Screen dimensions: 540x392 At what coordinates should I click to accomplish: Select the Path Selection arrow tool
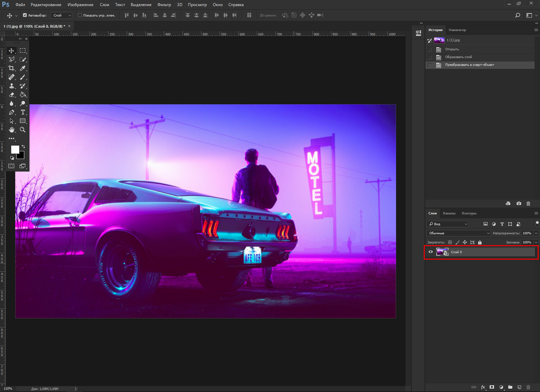point(12,121)
